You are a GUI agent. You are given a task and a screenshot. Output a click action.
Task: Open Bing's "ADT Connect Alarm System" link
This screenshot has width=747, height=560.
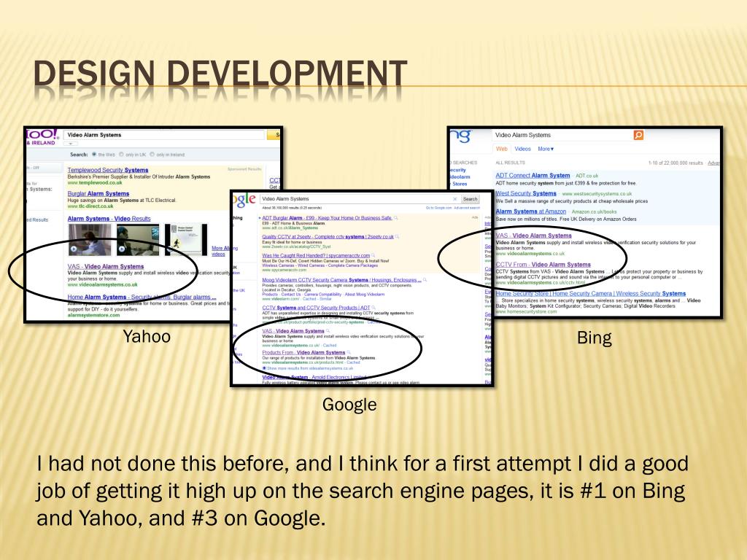(x=533, y=176)
